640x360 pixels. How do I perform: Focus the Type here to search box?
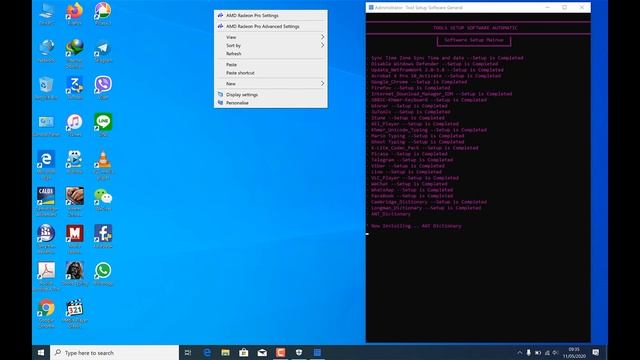114,353
